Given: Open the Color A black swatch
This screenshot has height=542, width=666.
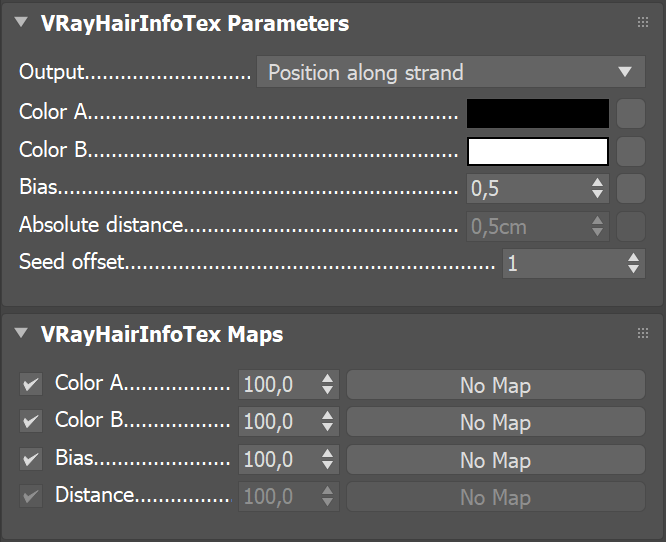Looking at the screenshot, I should coord(538,113).
